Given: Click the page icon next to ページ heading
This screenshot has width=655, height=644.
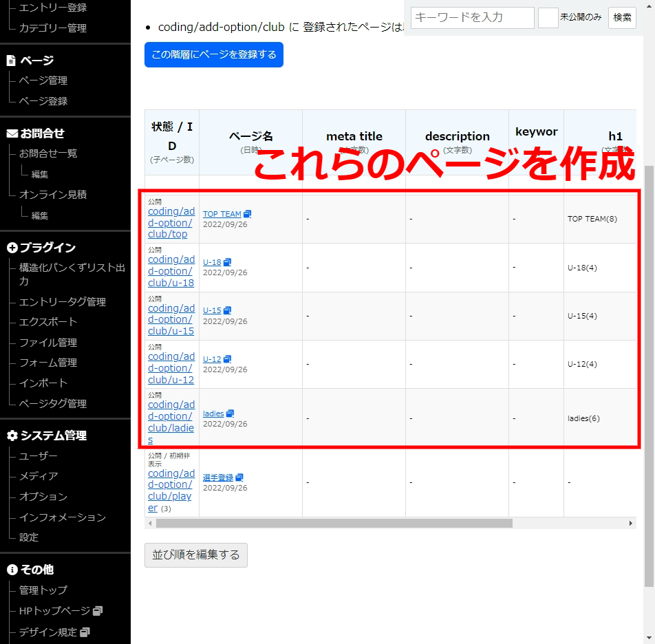Looking at the screenshot, I should [x=10, y=60].
